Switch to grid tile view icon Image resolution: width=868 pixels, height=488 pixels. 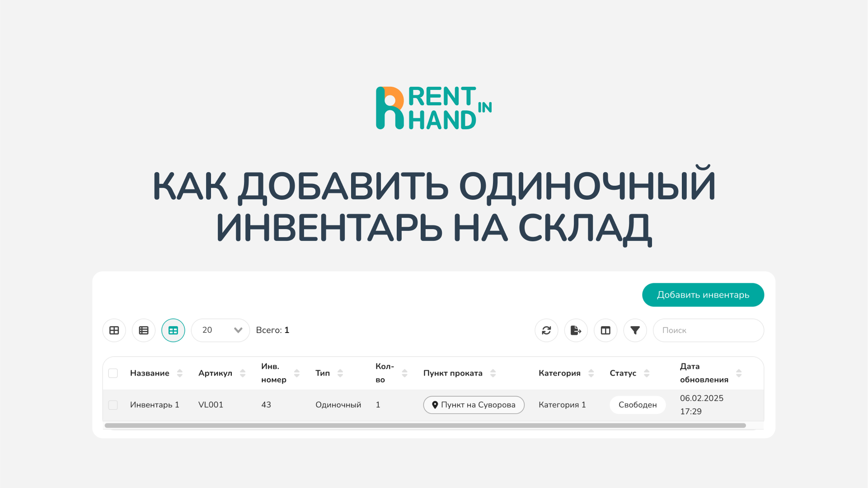(114, 330)
